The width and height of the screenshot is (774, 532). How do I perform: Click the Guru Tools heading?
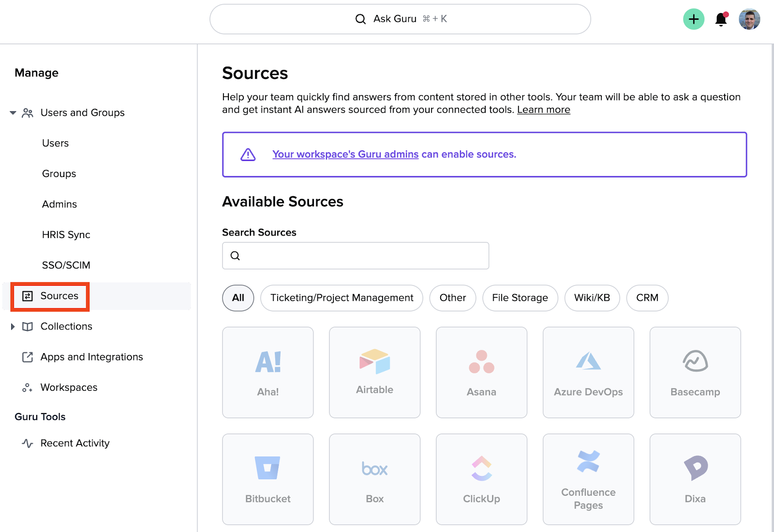(x=40, y=417)
